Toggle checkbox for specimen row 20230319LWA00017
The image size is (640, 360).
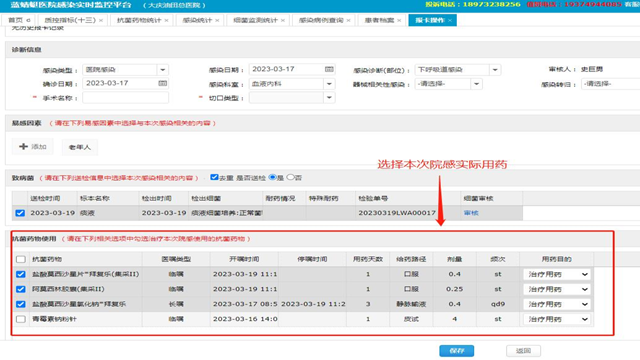[20, 213]
